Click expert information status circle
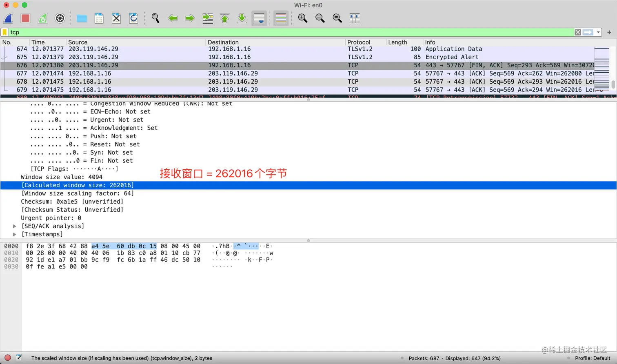This screenshot has width=617, height=364. pyautogui.click(x=7, y=358)
